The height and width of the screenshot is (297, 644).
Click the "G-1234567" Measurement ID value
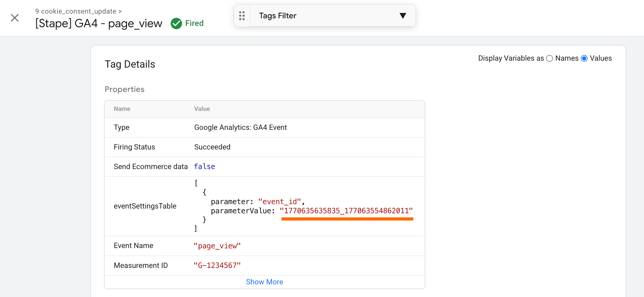pyautogui.click(x=217, y=265)
